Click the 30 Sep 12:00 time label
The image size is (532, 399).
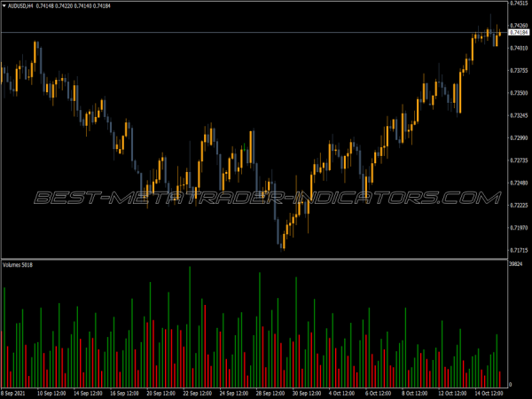coord(307,394)
